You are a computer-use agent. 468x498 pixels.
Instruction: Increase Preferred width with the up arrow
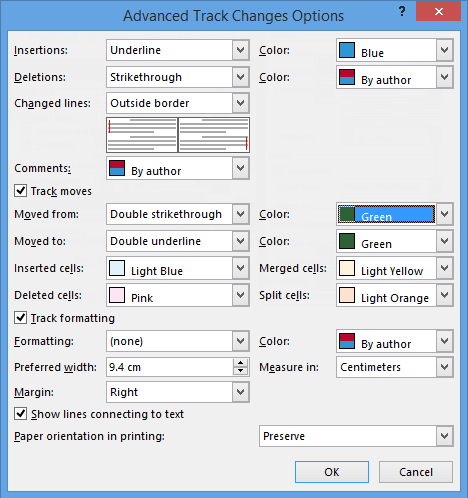[x=241, y=363]
